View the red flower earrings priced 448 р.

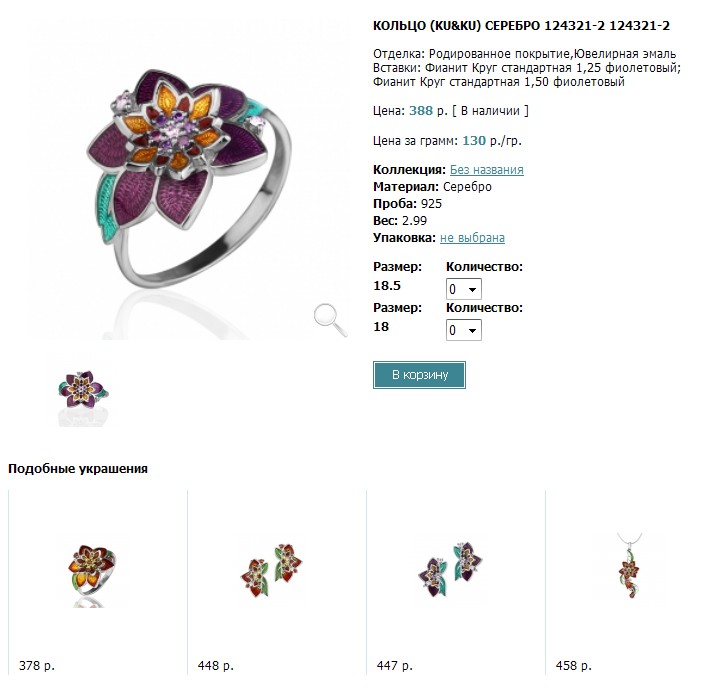point(271,570)
